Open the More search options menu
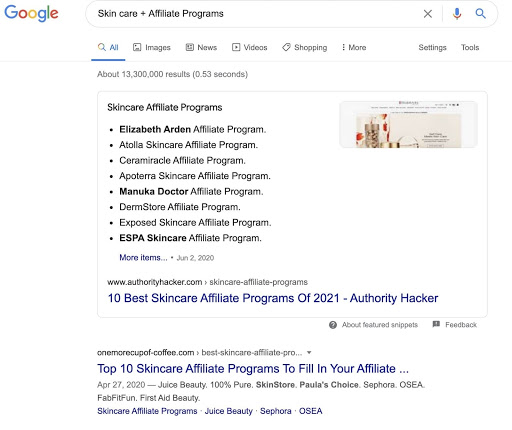The height and width of the screenshot is (430, 512). 354,48
